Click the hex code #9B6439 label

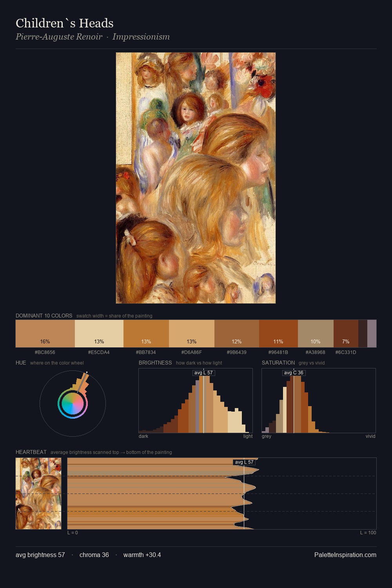pos(237,352)
